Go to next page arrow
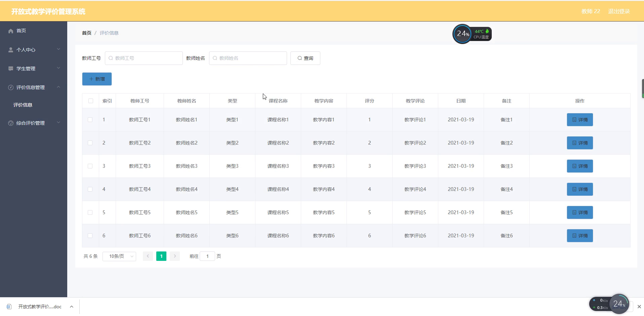 click(175, 256)
